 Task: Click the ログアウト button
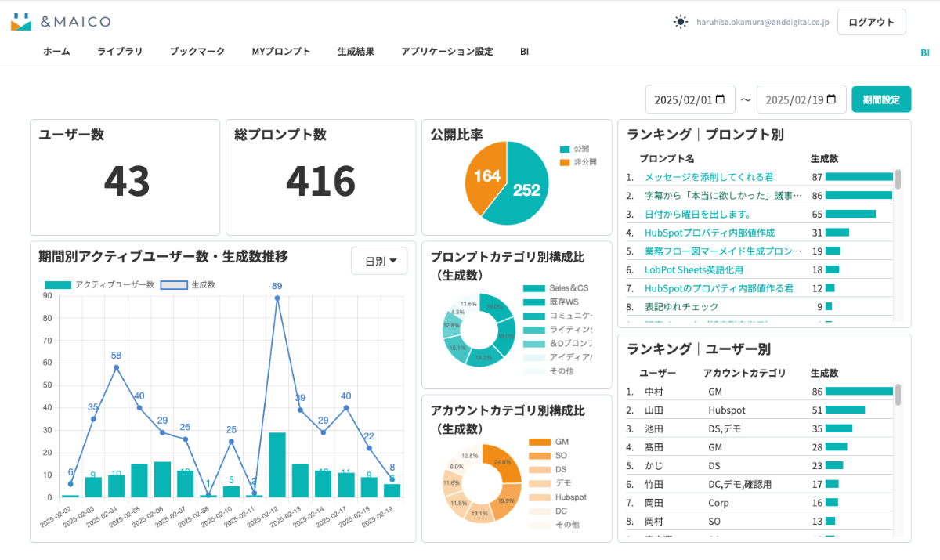(x=871, y=22)
